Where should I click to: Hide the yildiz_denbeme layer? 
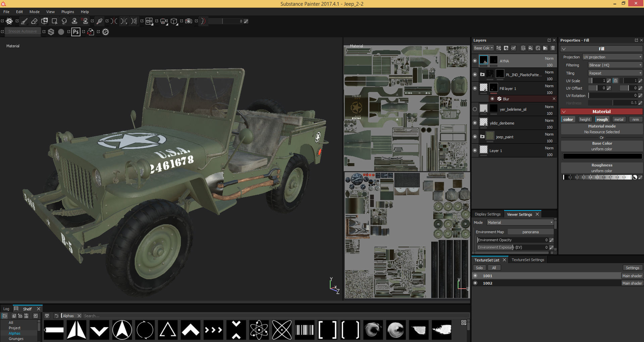click(475, 123)
